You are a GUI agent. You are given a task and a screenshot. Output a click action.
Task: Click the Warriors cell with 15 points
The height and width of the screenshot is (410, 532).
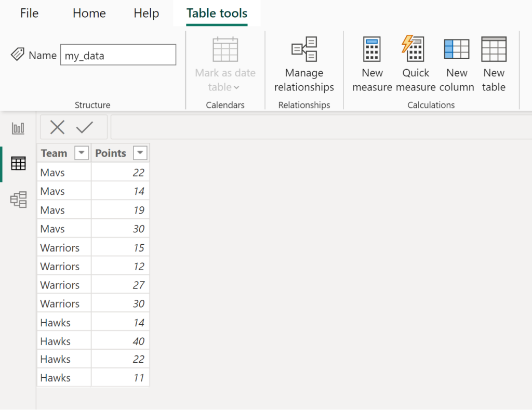(x=64, y=247)
